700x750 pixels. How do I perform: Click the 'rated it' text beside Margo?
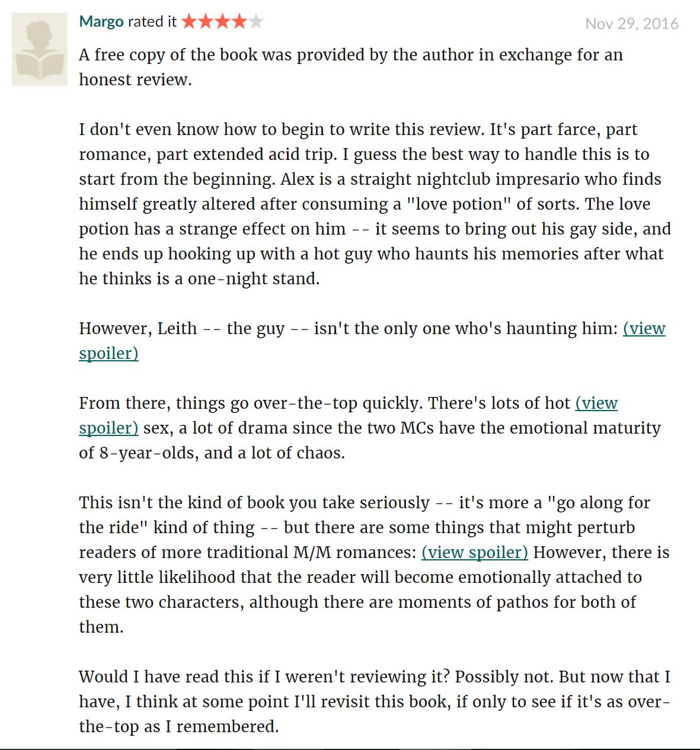pyautogui.click(x=152, y=22)
